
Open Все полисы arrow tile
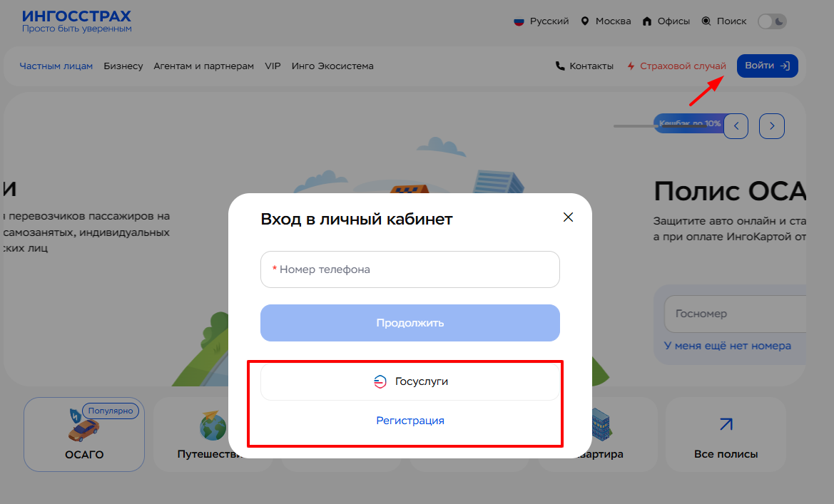coord(726,435)
